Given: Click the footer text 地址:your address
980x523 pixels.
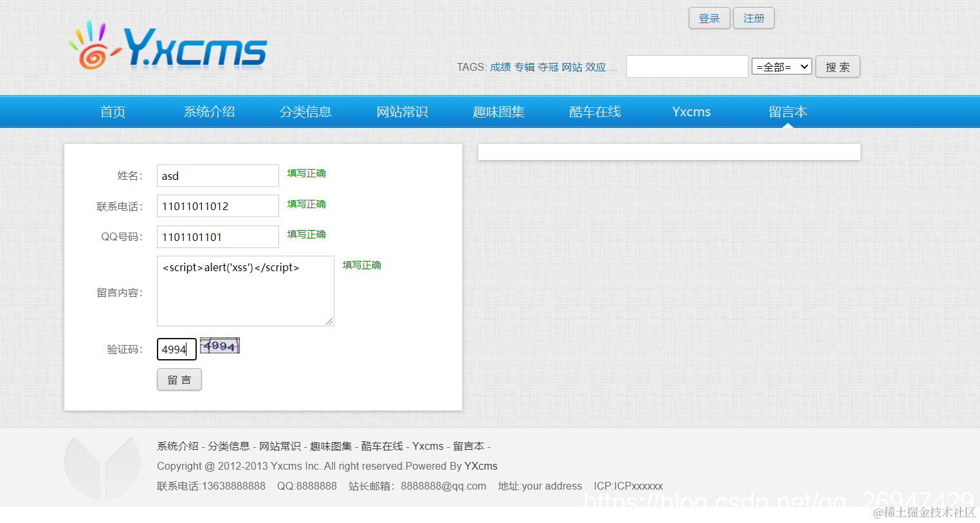Looking at the screenshot, I should click(x=540, y=486).
